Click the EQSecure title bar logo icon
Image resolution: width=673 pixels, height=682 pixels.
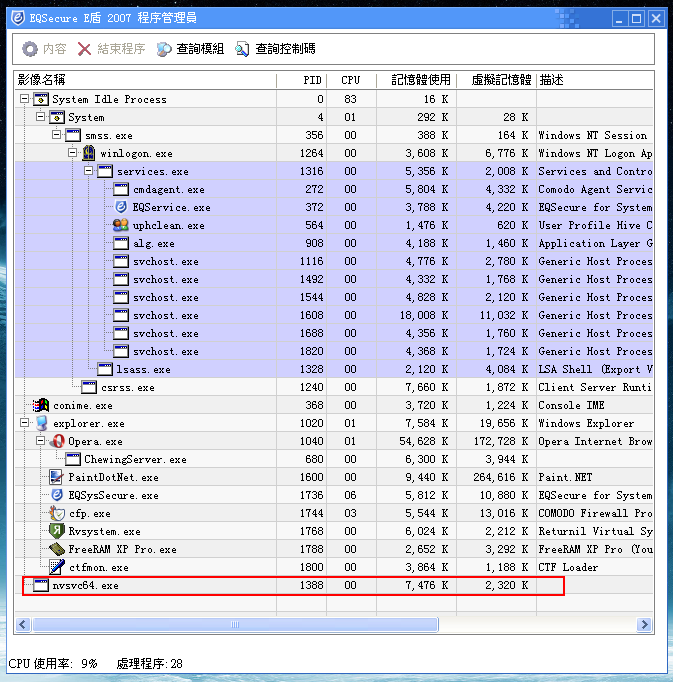(x=17, y=18)
